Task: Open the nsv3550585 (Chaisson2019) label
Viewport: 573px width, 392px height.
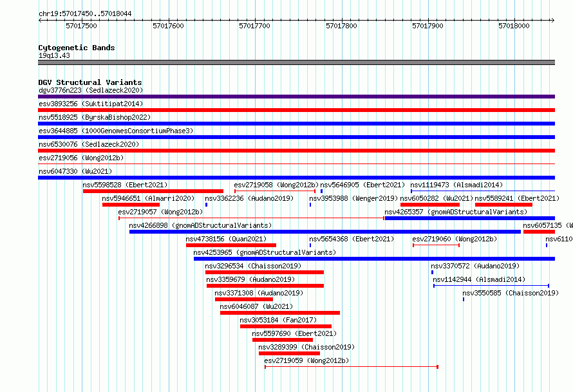Action: (511, 293)
